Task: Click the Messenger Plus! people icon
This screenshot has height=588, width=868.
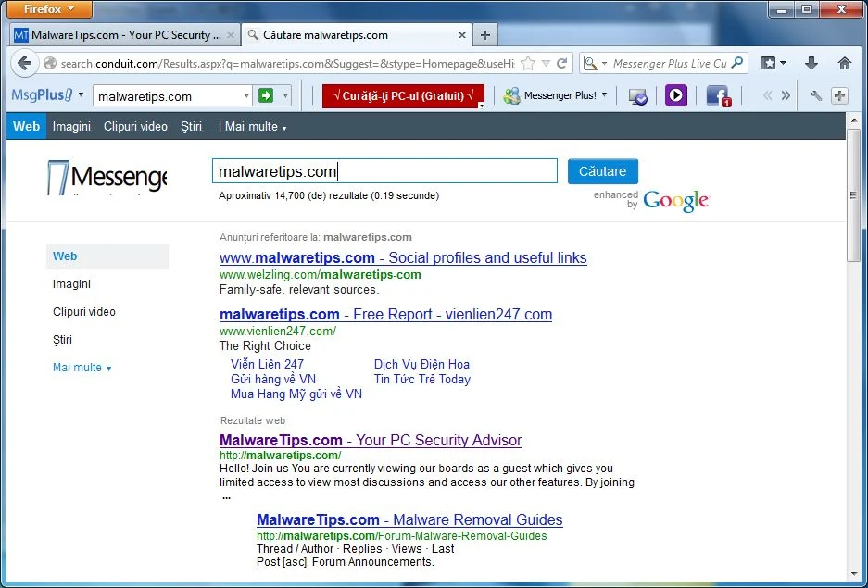Action: [511, 95]
